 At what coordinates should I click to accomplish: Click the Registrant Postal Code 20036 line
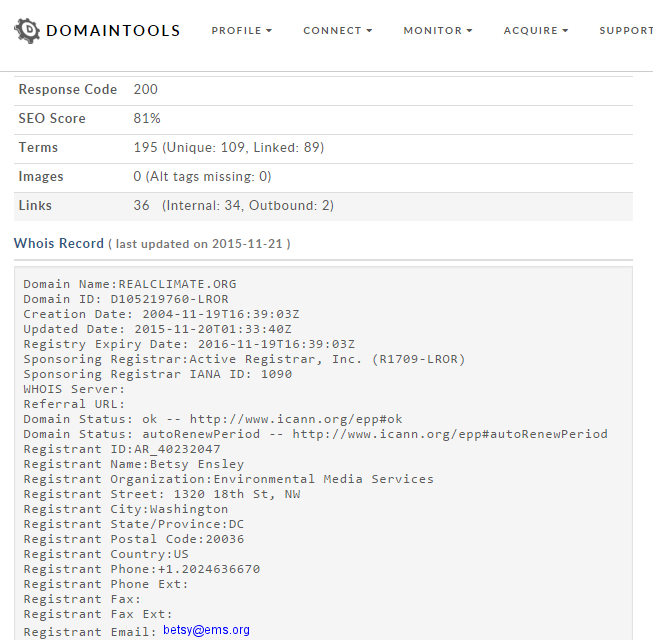coord(134,539)
